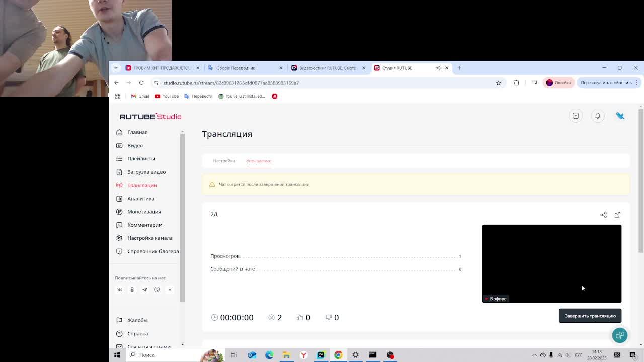Image resolution: width=644 pixels, height=362 pixels.
Task: Close the Google Переводчик tab
Action: point(281,68)
